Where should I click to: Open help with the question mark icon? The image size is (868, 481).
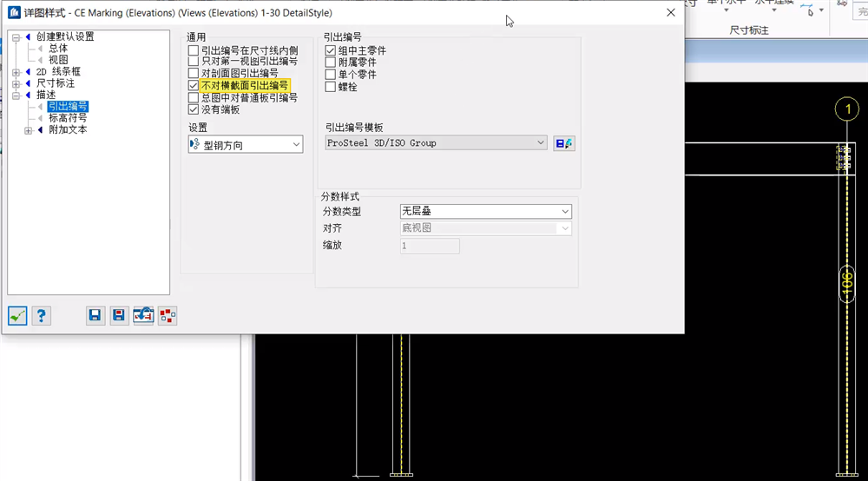(x=41, y=316)
